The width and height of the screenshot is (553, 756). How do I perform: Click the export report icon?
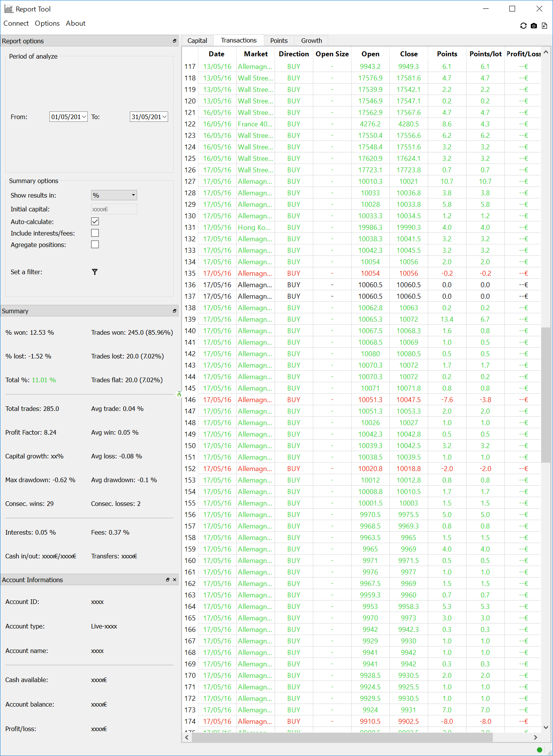tap(544, 26)
